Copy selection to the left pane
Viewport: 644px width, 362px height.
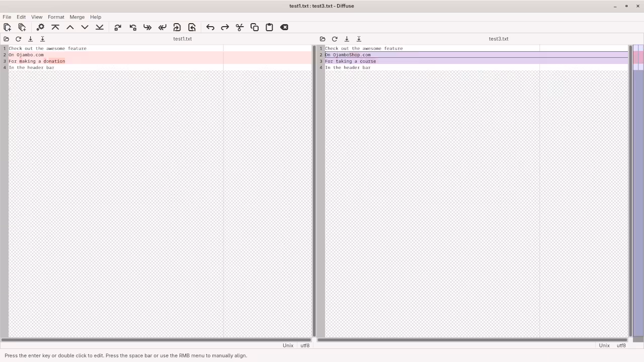point(133,27)
